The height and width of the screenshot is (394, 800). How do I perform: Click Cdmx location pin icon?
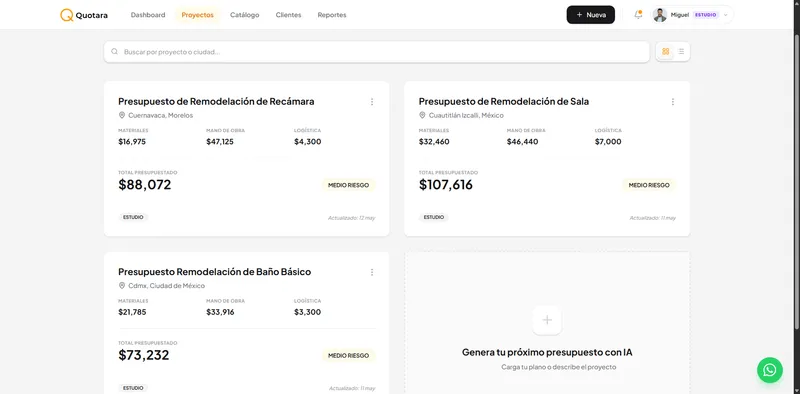click(x=122, y=286)
